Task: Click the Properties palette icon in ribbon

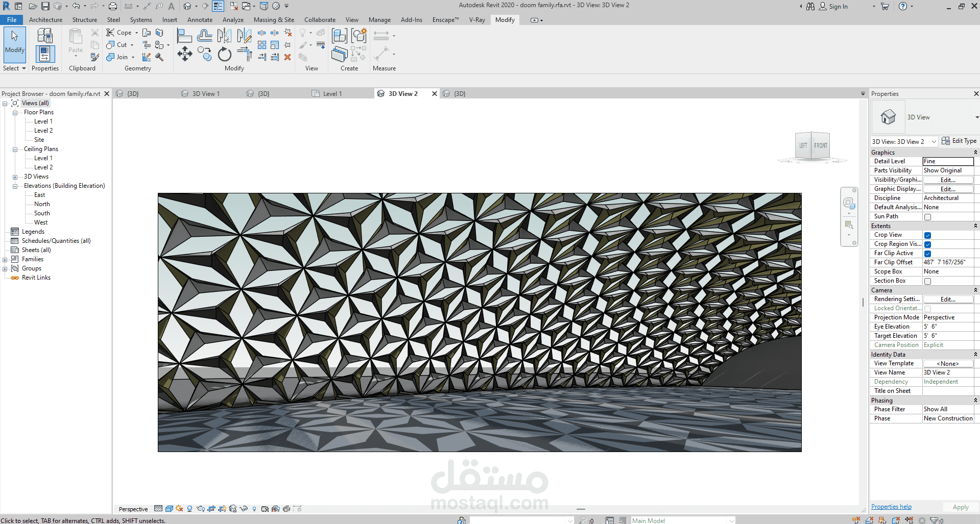Action: point(45,53)
